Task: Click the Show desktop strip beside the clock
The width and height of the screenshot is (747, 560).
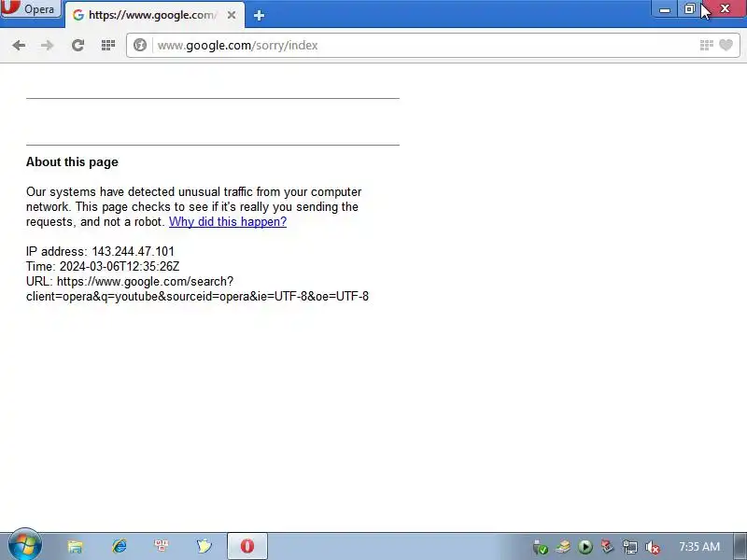Action: pyautogui.click(x=740, y=546)
